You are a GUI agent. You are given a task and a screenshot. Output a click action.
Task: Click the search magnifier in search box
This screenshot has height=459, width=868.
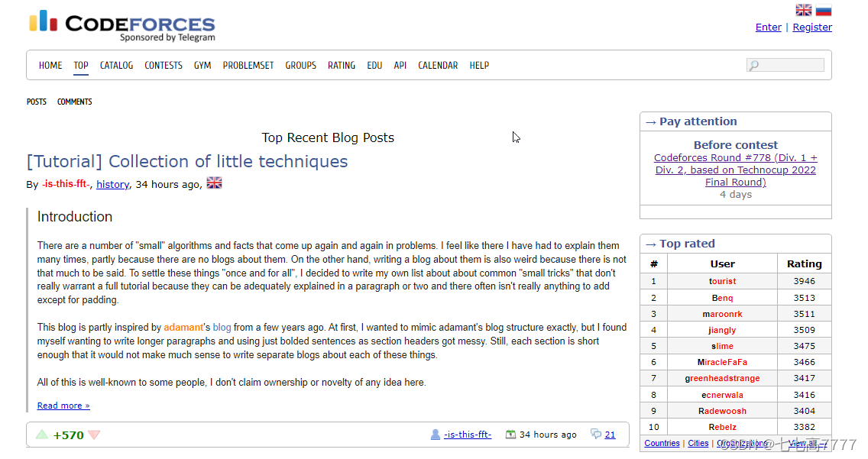(753, 66)
